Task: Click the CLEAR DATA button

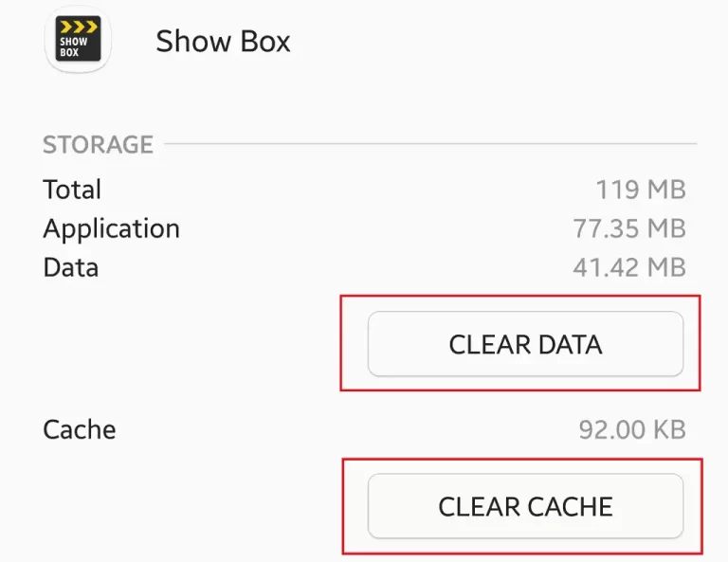Action: pos(525,344)
